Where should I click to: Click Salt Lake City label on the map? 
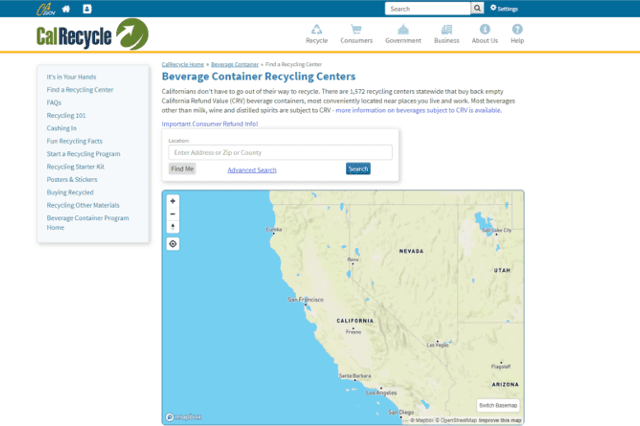click(496, 230)
